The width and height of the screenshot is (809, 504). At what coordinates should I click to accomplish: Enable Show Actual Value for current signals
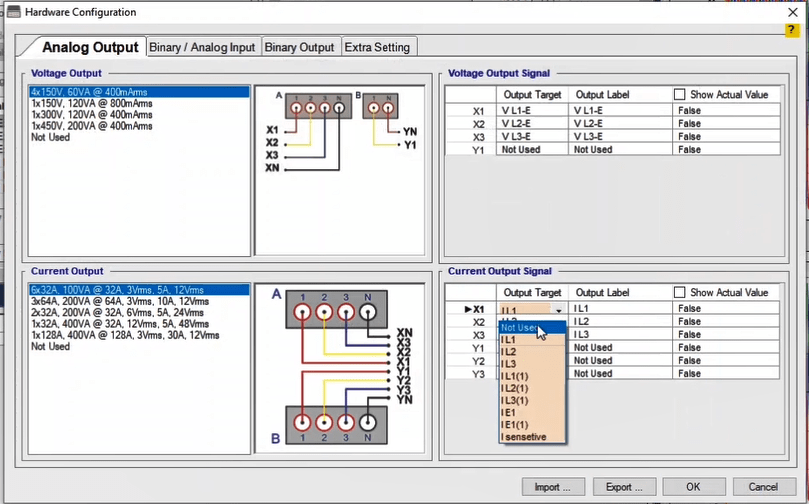pos(680,293)
